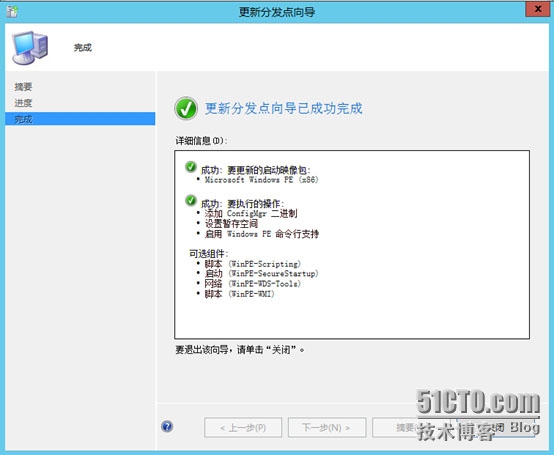Click the WinPE-SecureStartup component line

(x=261, y=273)
